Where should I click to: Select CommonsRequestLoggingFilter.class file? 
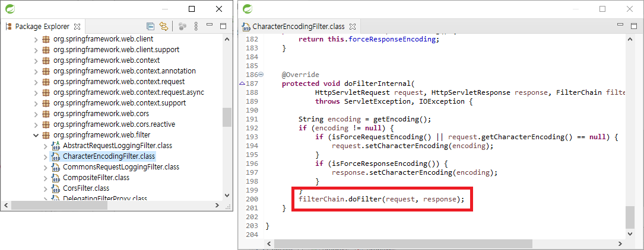[x=120, y=167]
